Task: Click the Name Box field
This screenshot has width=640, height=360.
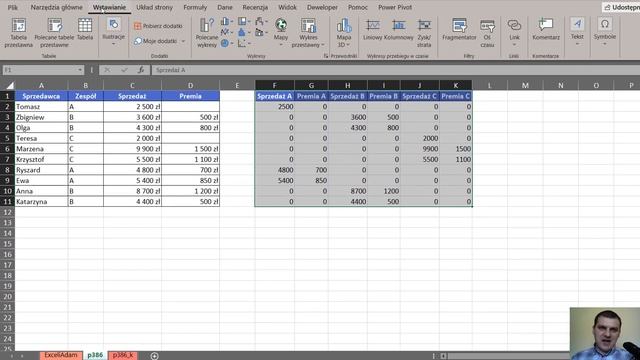Action: click(39, 70)
